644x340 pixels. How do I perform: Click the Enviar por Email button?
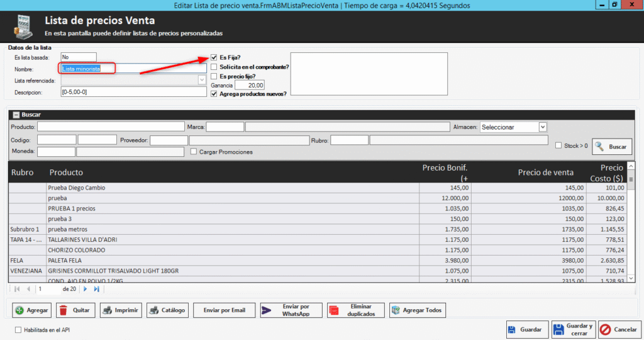click(225, 310)
